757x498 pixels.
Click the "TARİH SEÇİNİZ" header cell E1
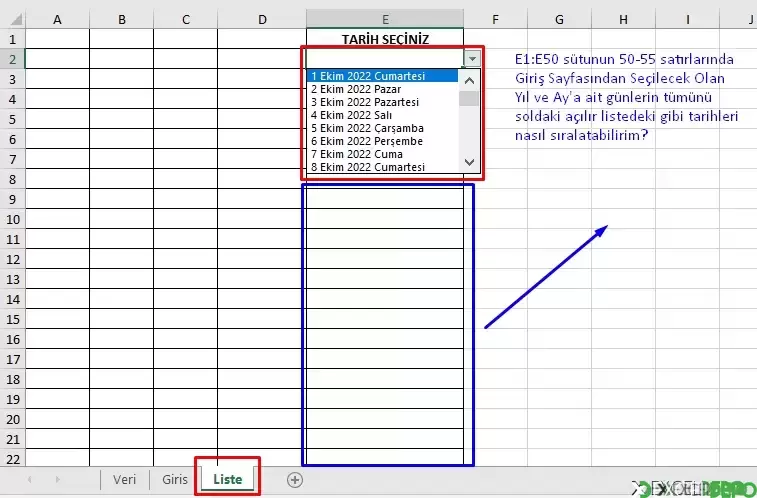pos(385,39)
